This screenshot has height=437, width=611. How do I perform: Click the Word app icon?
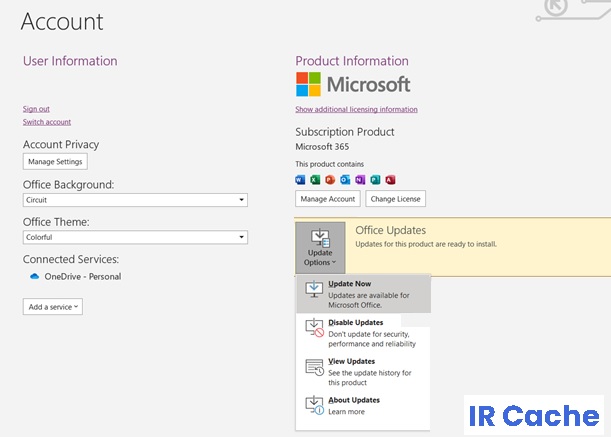coord(300,180)
